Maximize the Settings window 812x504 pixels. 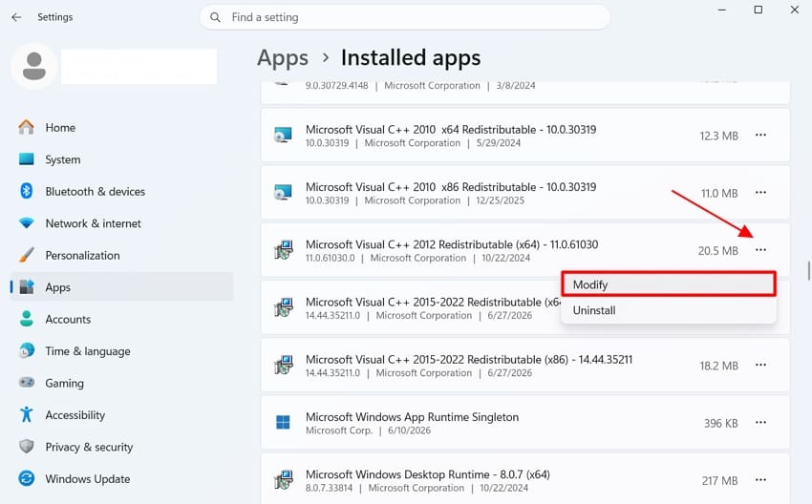point(759,10)
